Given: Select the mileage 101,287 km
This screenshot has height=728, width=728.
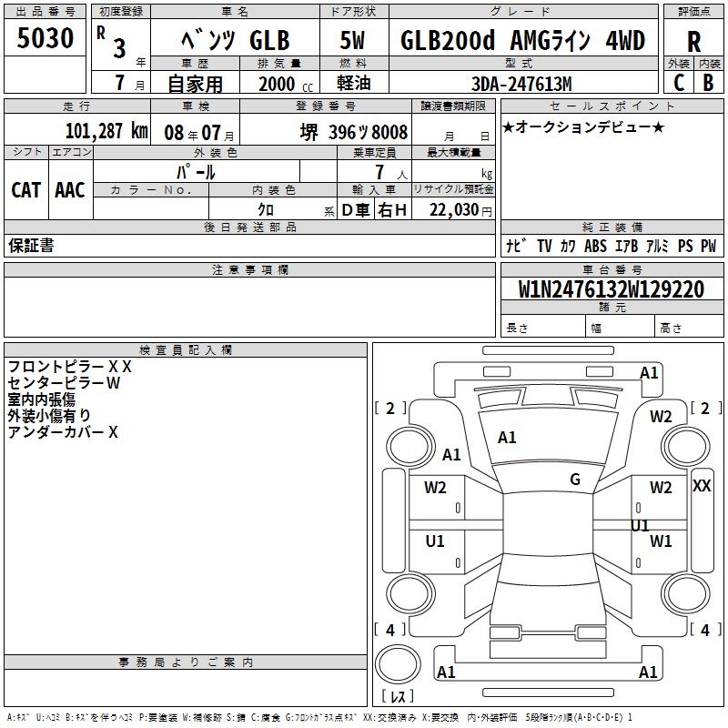Looking at the screenshot, I should (106, 131).
